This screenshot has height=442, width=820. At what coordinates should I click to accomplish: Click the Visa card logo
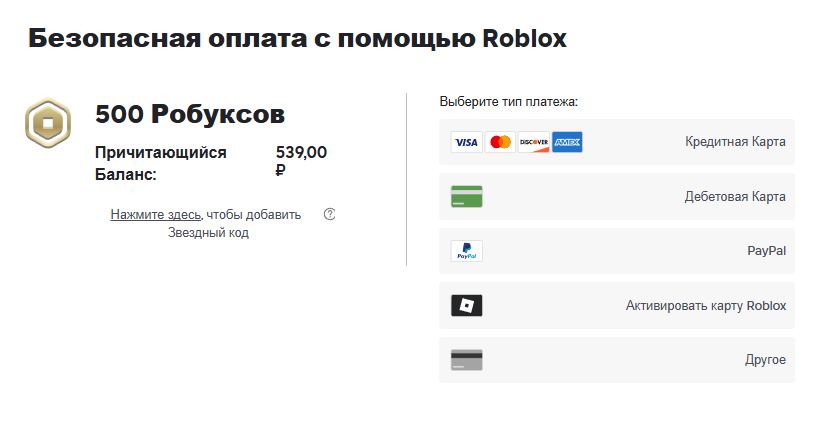[x=466, y=142]
